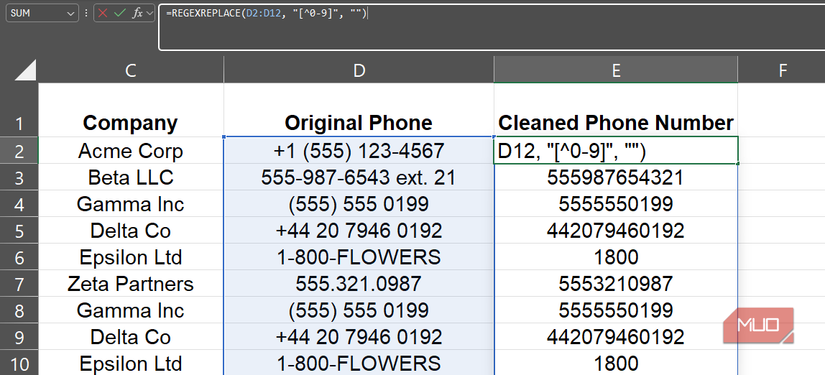Screen dimensions: 825x375
Task: Select row 6 header
Action: click(19, 257)
